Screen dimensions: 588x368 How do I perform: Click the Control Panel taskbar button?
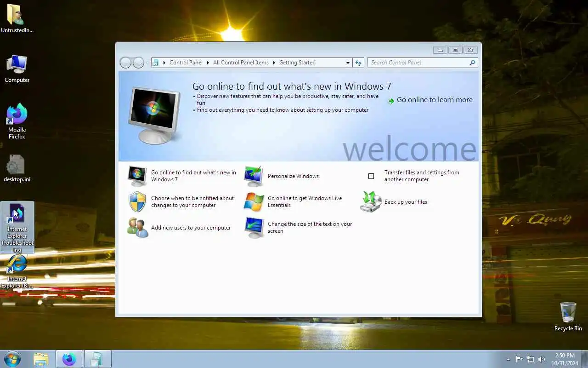pyautogui.click(x=97, y=359)
